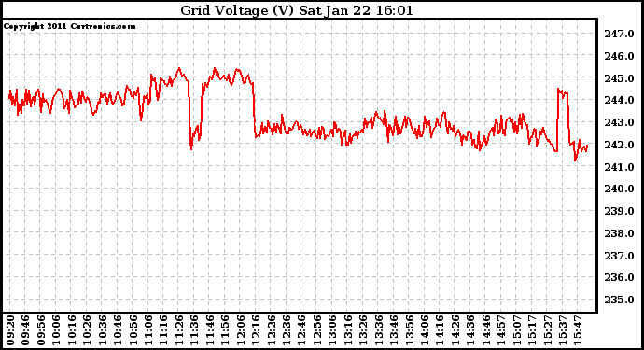Select the 14:46 time axis label
This screenshot has height=350, width=644.
coord(485,330)
